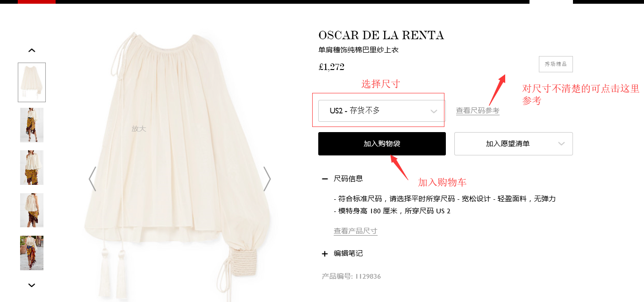Collapse 尺码信息 section via minus icon

pos(325,179)
